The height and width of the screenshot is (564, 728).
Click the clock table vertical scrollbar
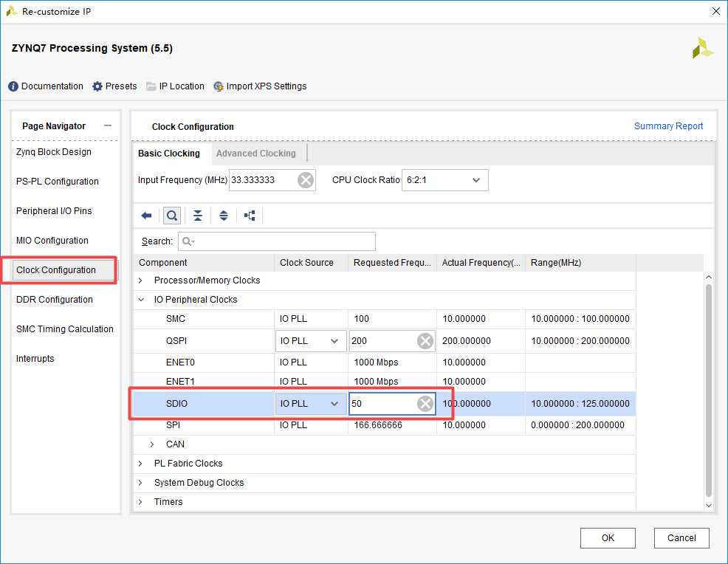coord(709,390)
